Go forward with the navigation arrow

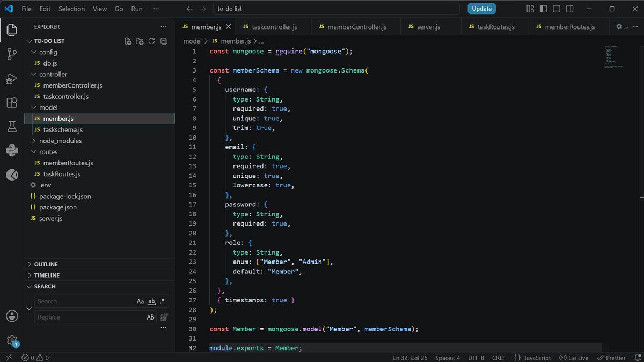click(202, 9)
